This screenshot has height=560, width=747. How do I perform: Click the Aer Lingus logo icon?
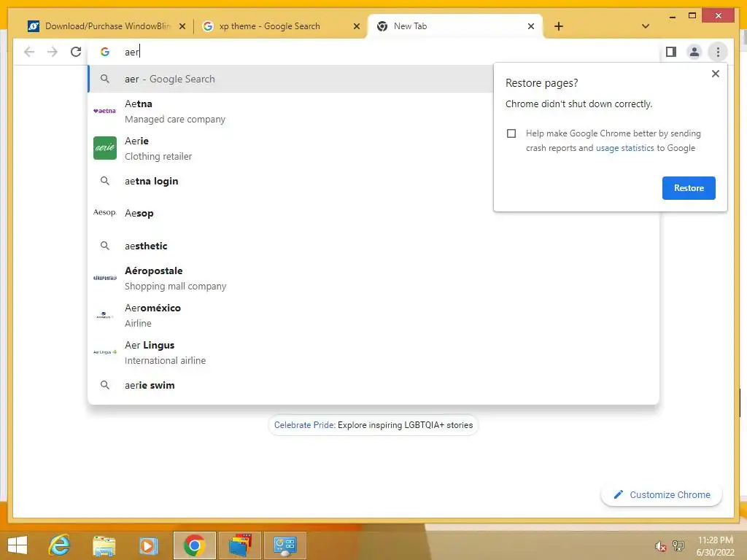point(105,352)
